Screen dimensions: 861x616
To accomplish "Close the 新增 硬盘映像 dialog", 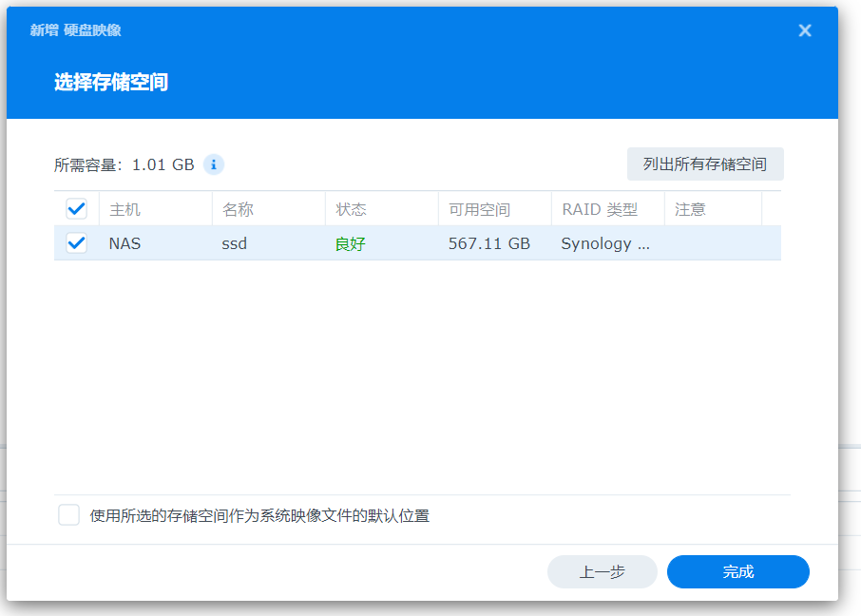I will pyautogui.click(x=804, y=30).
